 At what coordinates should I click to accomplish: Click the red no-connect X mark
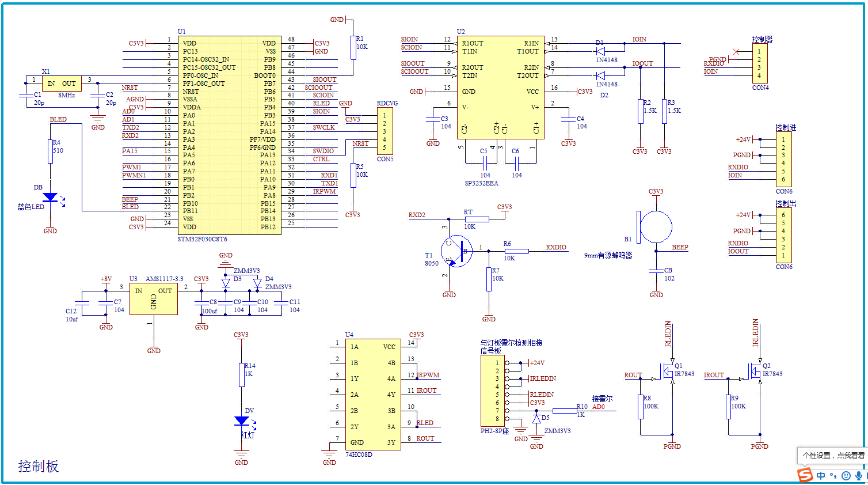(x=736, y=52)
